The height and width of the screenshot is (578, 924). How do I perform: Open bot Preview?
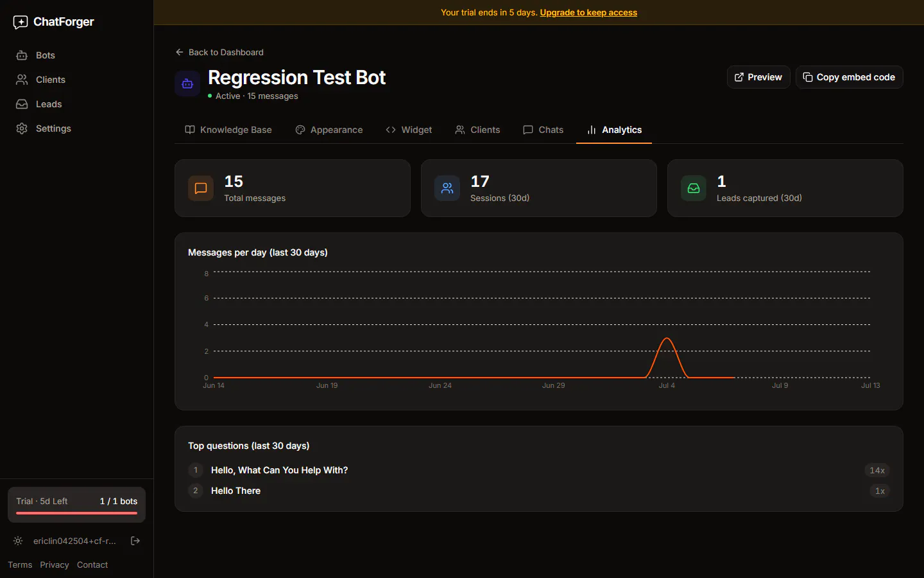click(758, 77)
